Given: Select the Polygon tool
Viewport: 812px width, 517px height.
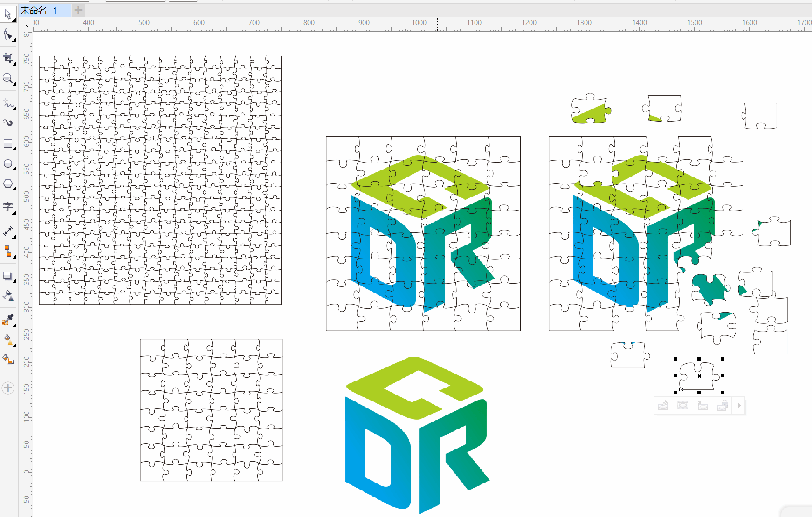Looking at the screenshot, I should pos(8,184).
